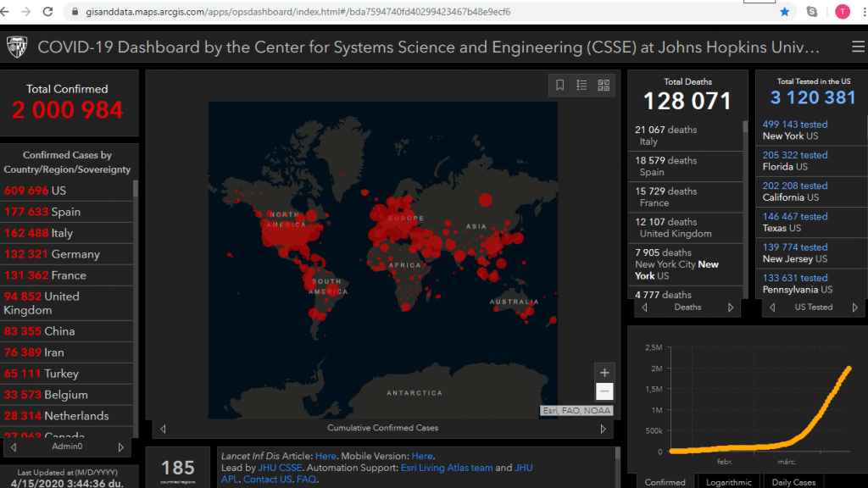Open the Lancet article Here link

[x=325, y=457]
